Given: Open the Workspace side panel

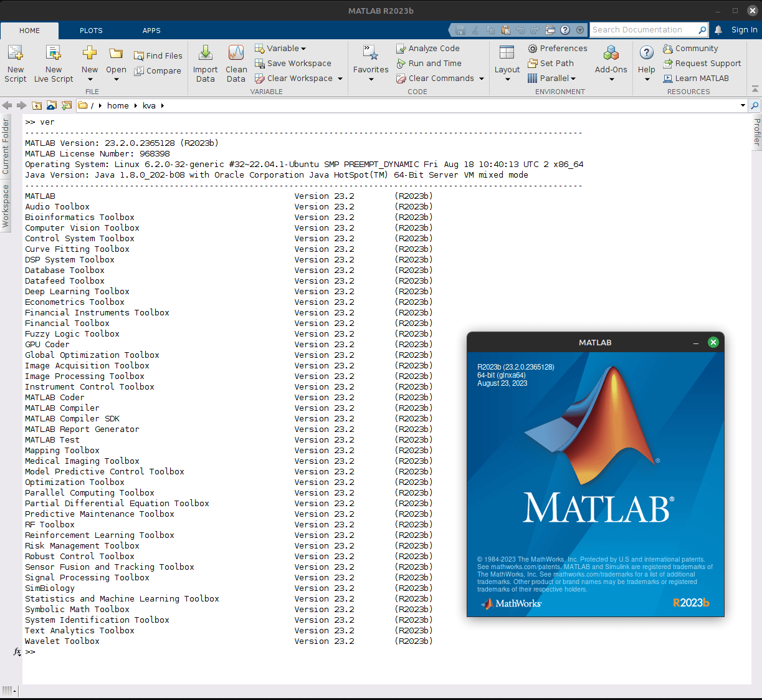Looking at the screenshot, I should [6, 205].
